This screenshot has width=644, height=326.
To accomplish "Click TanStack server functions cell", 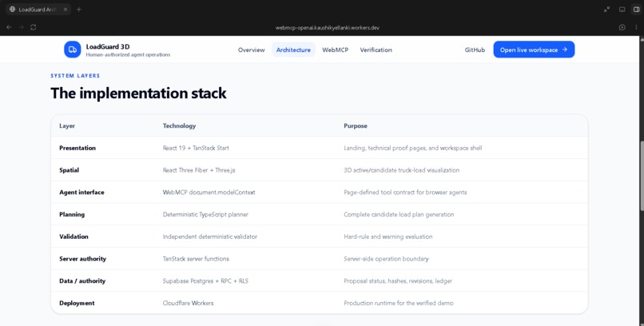I will pos(196,259).
